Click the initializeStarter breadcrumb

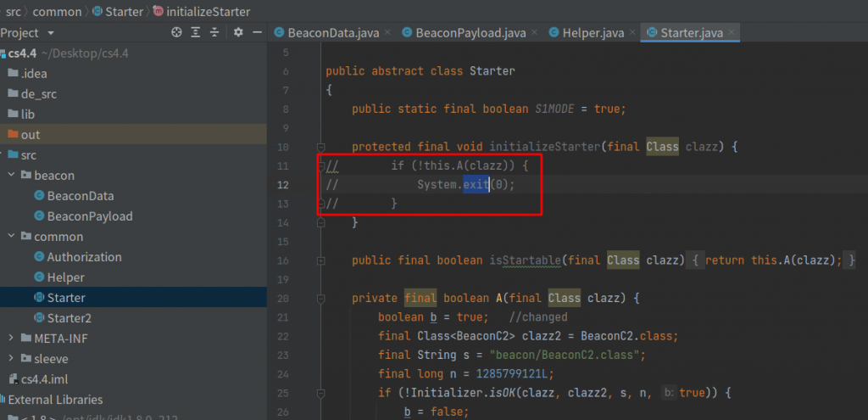coord(201,11)
